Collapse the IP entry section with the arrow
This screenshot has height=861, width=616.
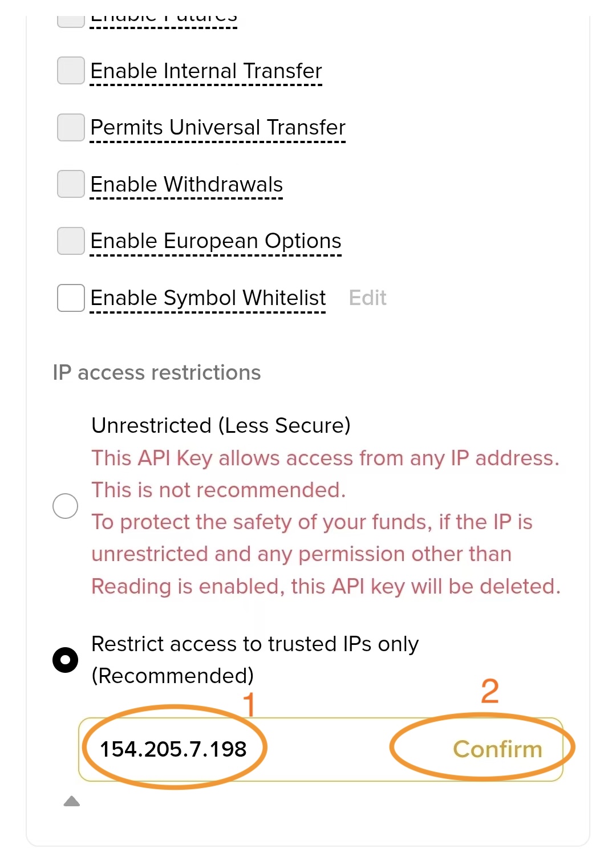click(72, 801)
